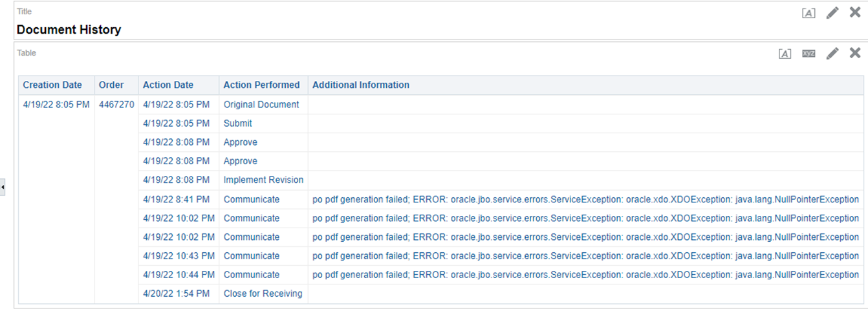Select the Order column header
The height and width of the screenshot is (311, 868).
(111, 85)
